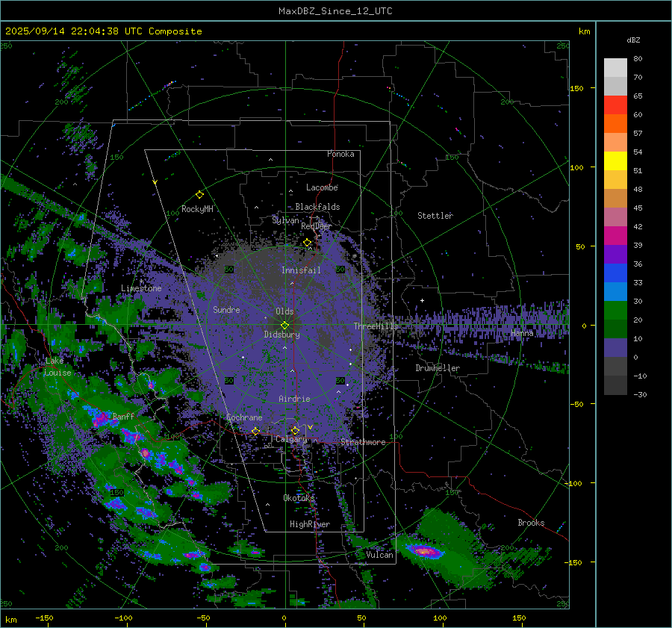Click the white plus marker west of Hanna
This screenshot has height=628, width=672.
pyautogui.click(x=422, y=300)
